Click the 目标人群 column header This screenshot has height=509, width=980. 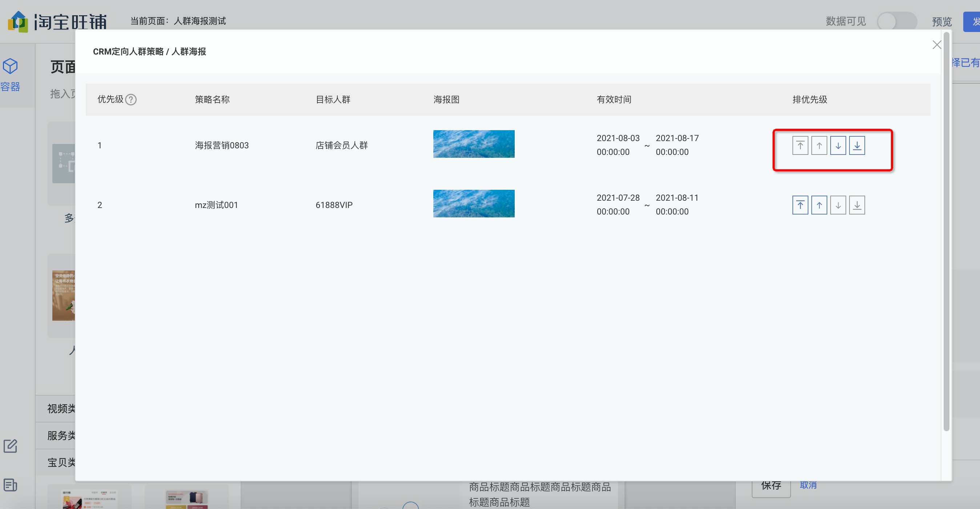coord(333,99)
